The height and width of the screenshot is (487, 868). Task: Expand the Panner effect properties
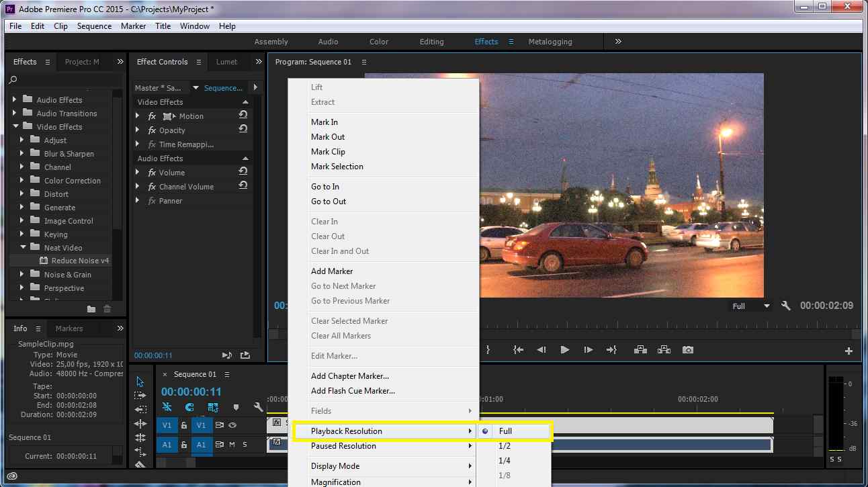pos(138,200)
